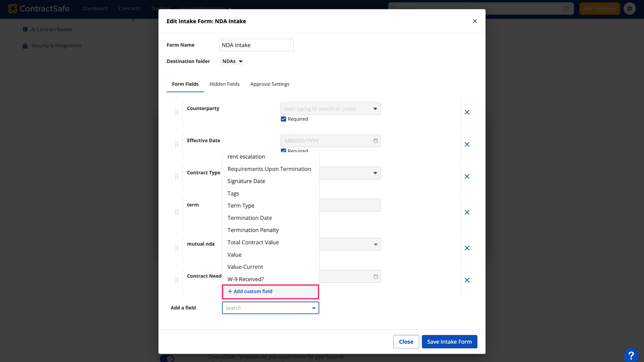This screenshot has height=362, width=644.
Task: Remove the Counterparty field row
Action: (467, 112)
